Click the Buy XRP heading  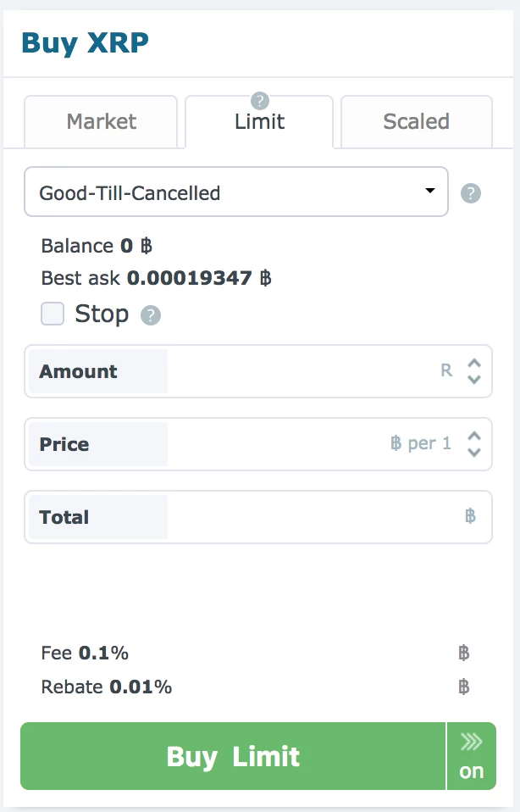[x=86, y=42]
